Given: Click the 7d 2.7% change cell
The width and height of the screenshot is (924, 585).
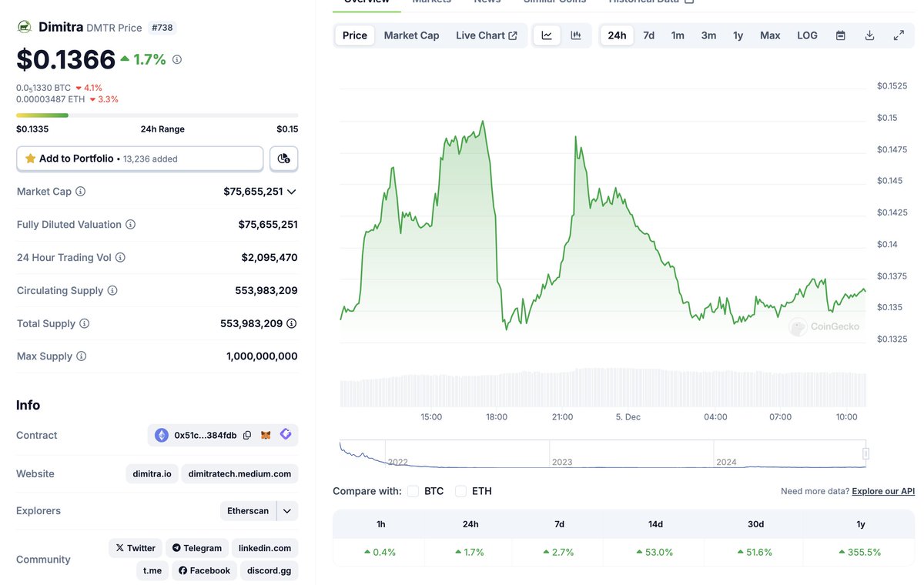Looking at the screenshot, I should [559, 552].
